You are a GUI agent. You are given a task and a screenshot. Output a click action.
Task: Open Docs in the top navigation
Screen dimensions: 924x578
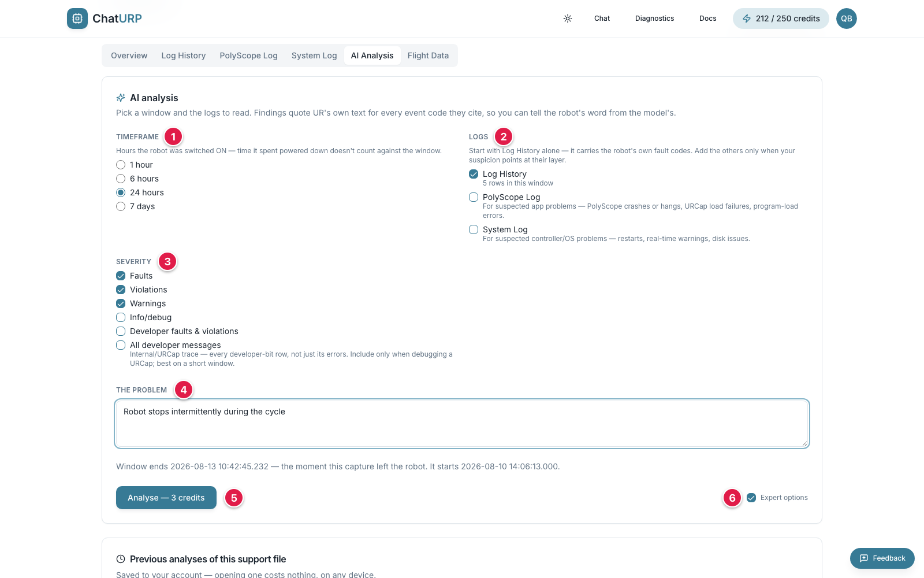707,18
